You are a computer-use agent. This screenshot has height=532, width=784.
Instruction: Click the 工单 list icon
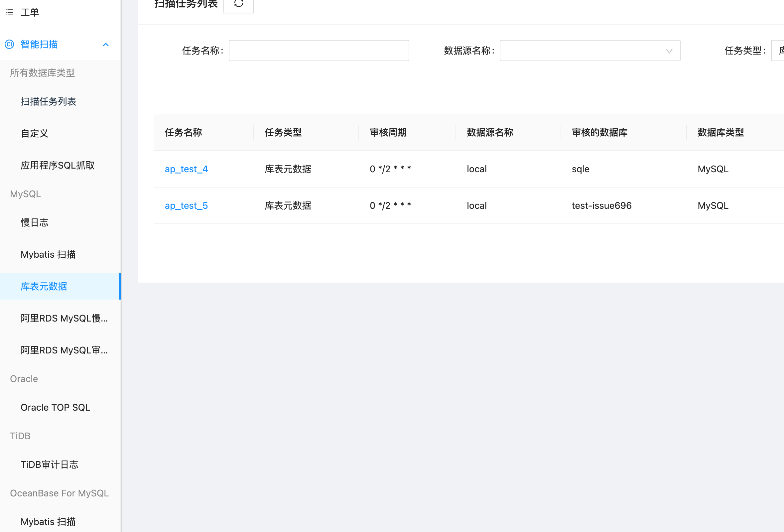(9, 12)
